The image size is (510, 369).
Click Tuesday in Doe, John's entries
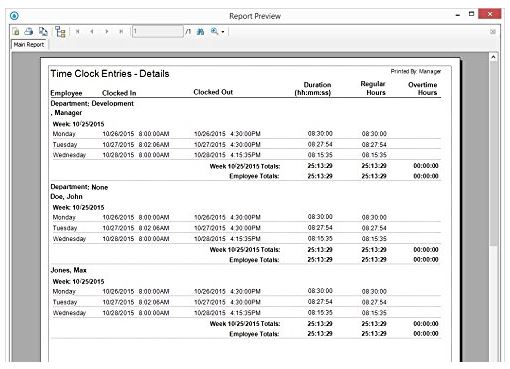(65, 228)
